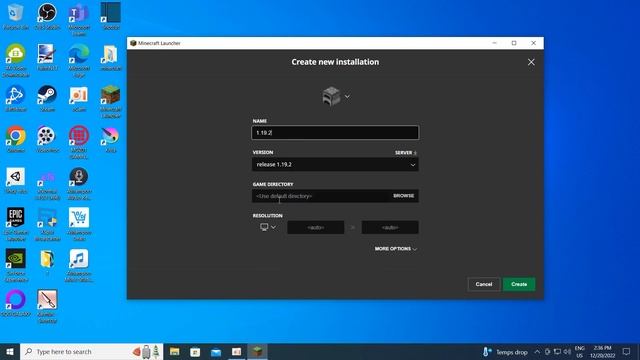Viewport: 640px width, 360px height.
Task: Close the Create new installation dialog
Action: pyautogui.click(x=531, y=62)
